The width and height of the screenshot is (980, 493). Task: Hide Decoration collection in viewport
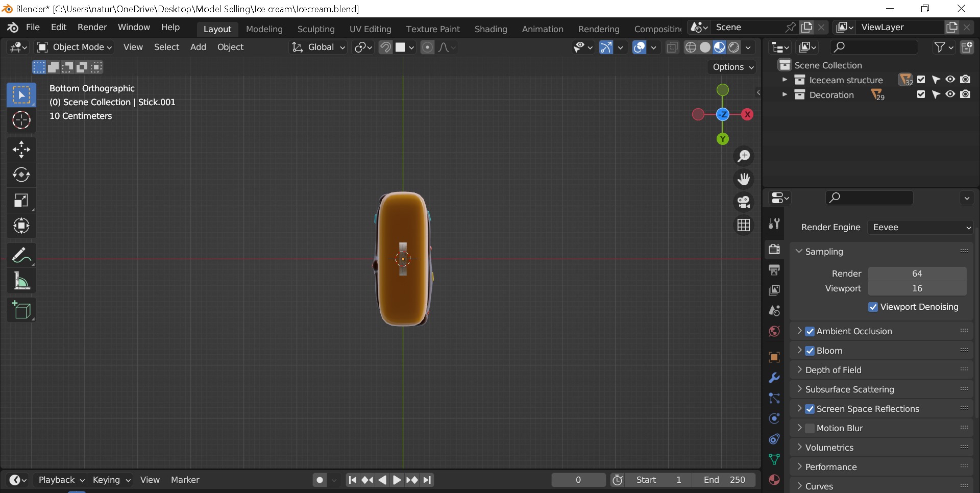pos(950,94)
